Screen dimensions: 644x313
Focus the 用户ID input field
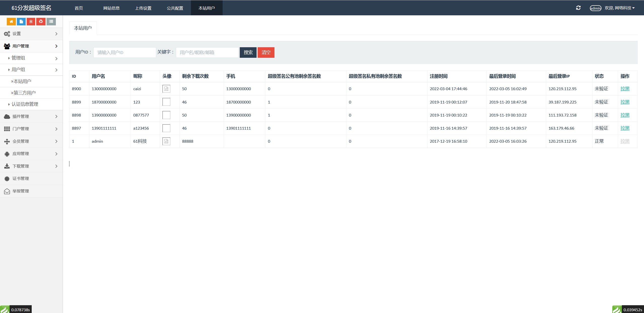pyautogui.click(x=125, y=53)
